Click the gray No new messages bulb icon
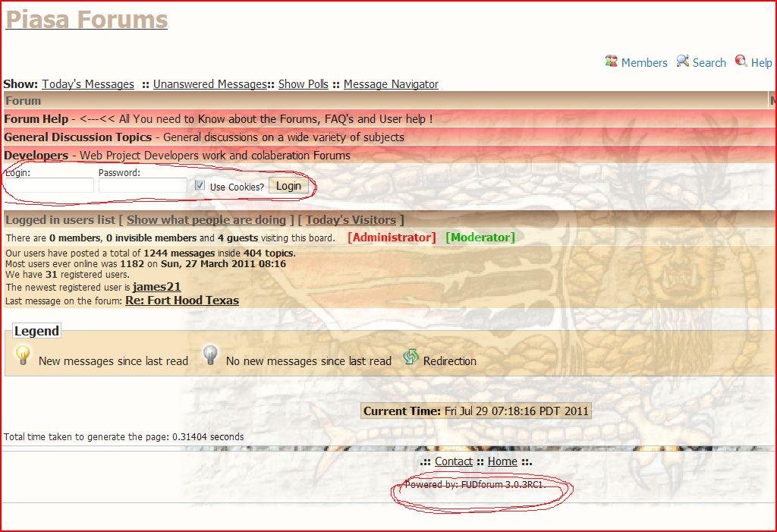 coord(211,355)
